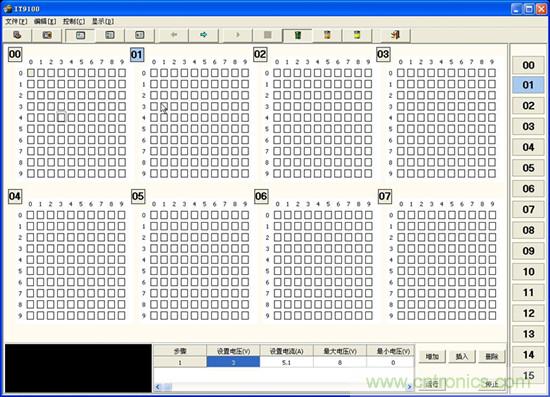This screenshot has width=550, height=397.
Task: Click the yellow battery toolbar icon
Action: coord(357,35)
